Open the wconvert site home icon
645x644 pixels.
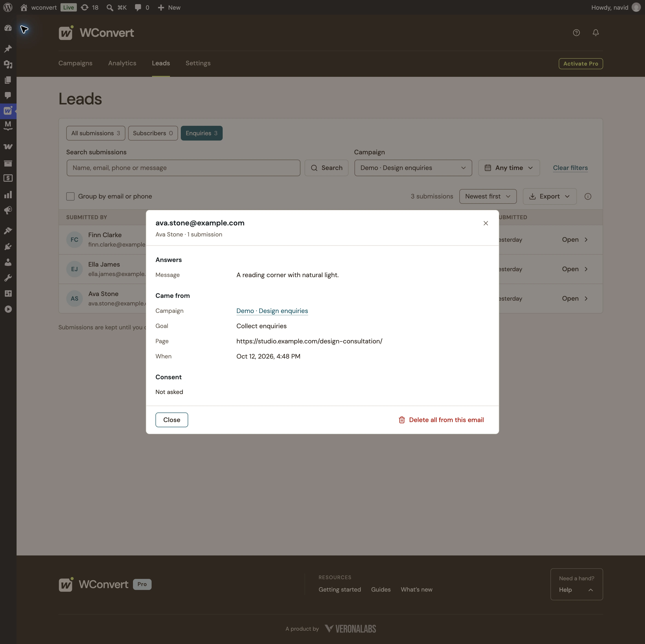(x=24, y=7)
